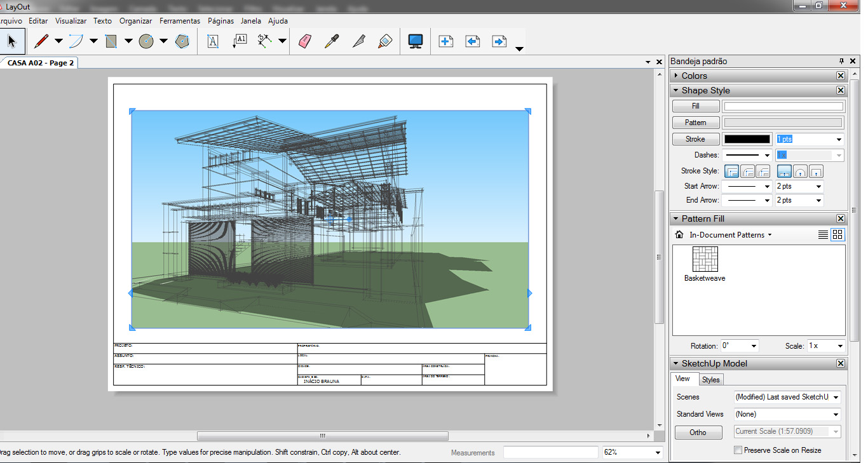The image size is (868, 463).
Task: Click the black Stroke color swatch
Action: pos(747,139)
